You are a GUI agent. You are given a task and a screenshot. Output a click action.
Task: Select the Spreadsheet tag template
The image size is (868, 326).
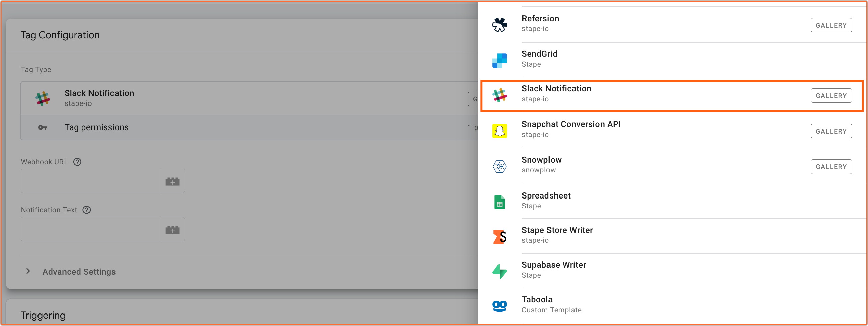pos(672,202)
